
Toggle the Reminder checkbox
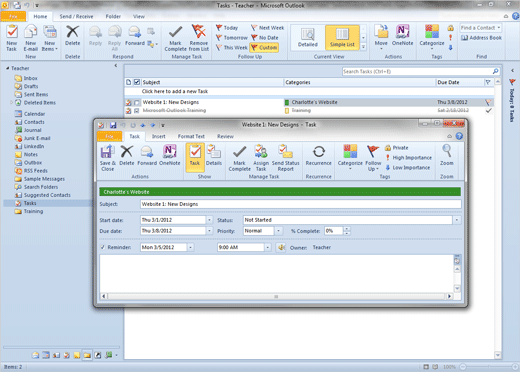click(x=103, y=247)
